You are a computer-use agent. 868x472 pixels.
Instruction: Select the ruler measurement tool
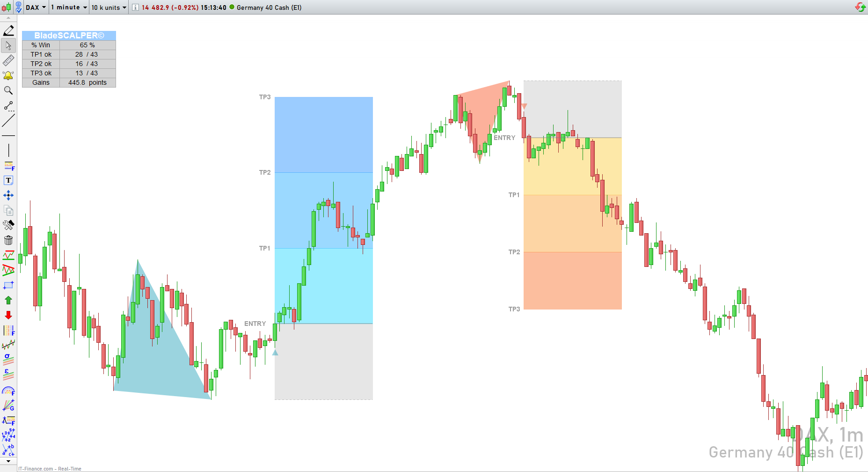point(8,61)
